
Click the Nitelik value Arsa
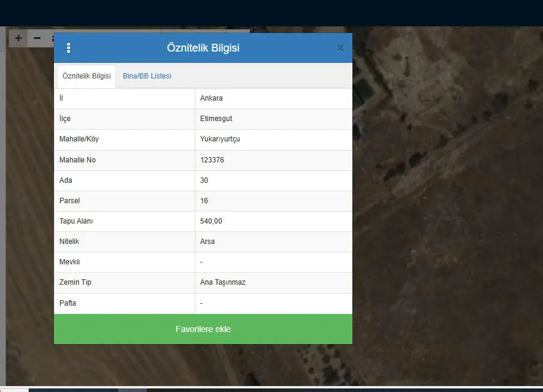tap(207, 242)
